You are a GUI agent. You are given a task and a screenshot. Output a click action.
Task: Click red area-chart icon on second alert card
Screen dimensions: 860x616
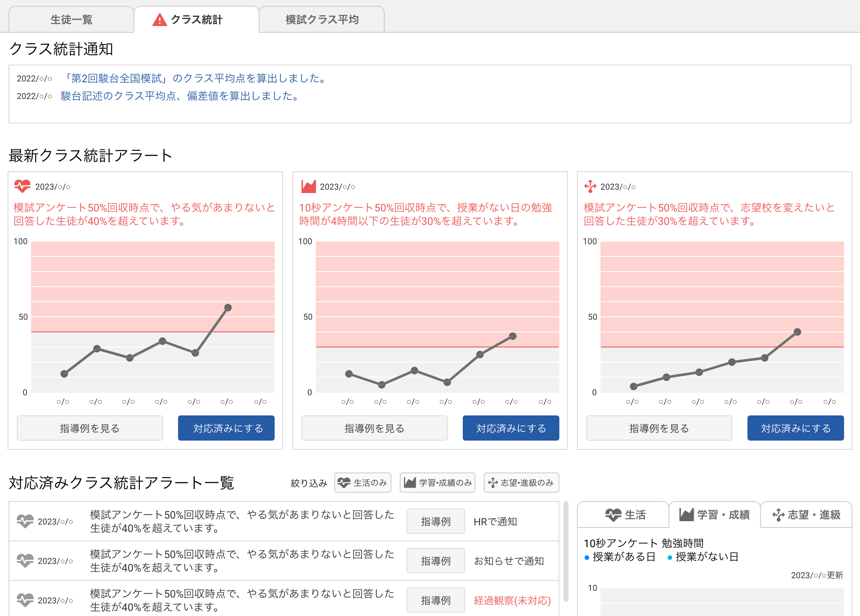point(308,186)
